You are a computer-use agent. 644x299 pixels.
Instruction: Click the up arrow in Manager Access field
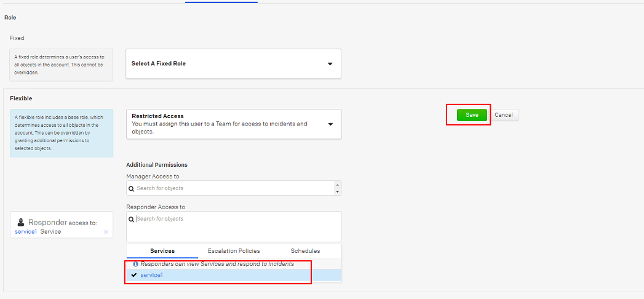pyautogui.click(x=337, y=185)
